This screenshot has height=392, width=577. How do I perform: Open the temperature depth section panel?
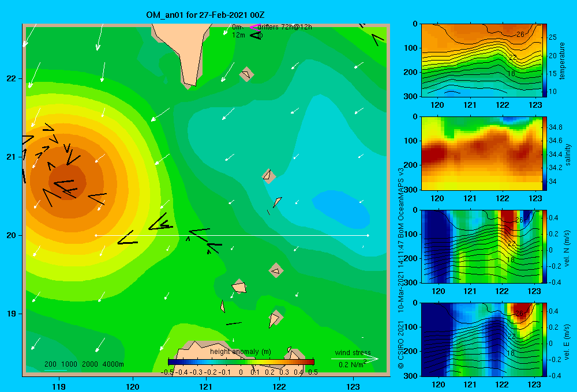[482, 61]
